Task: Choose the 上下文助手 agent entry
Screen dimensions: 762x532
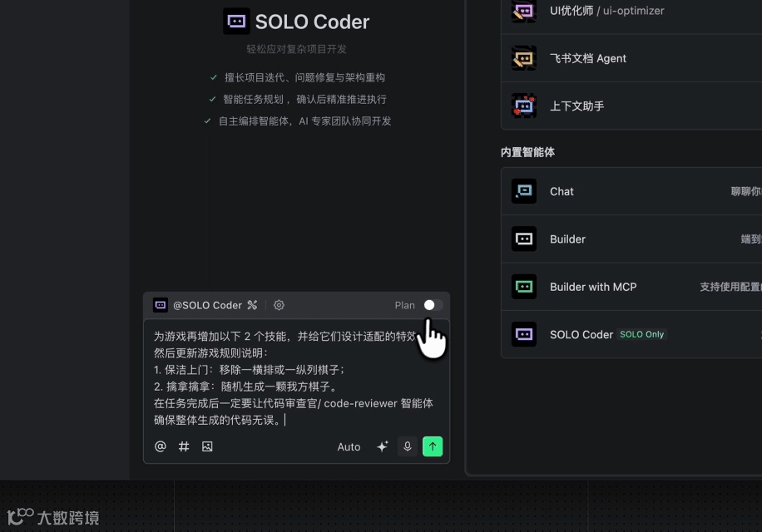Action: click(x=631, y=106)
